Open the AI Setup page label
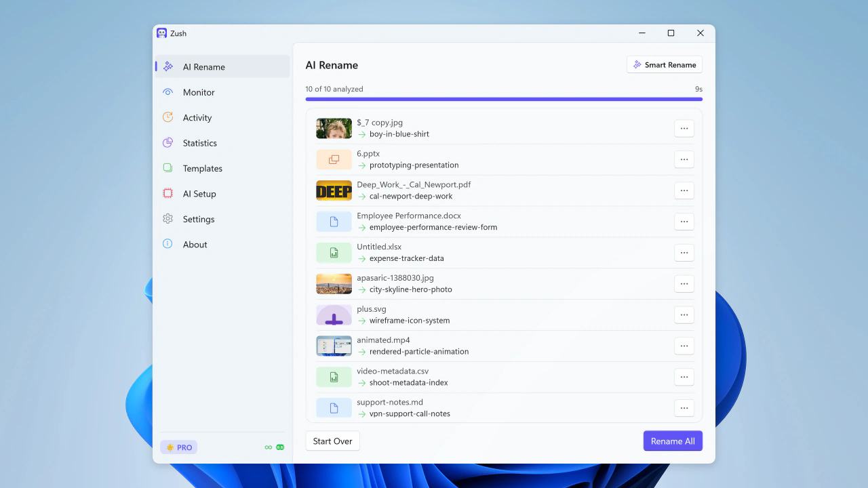Viewport: 868px width, 488px height. (x=199, y=194)
